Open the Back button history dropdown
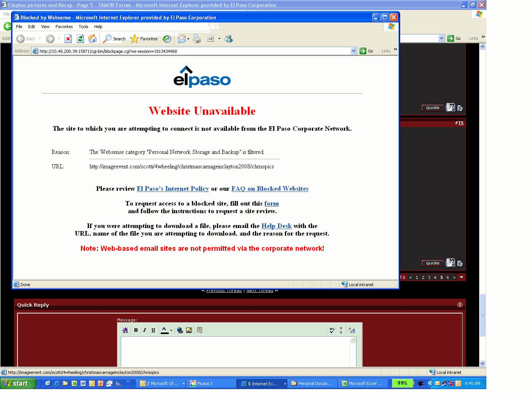Image resolution: width=532 pixels, height=399 pixels. (40, 39)
